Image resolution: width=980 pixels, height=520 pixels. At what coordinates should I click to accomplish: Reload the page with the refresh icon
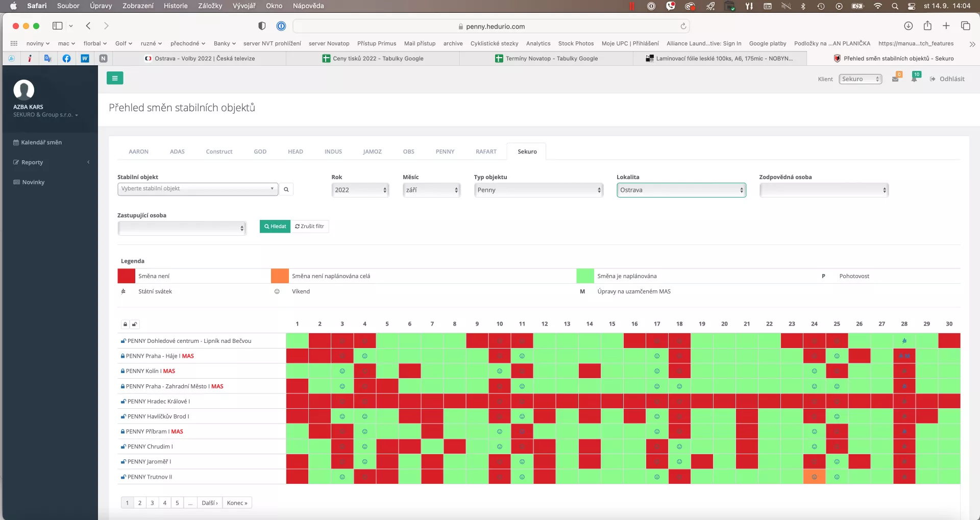pyautogui.click(x=683, y=26)
